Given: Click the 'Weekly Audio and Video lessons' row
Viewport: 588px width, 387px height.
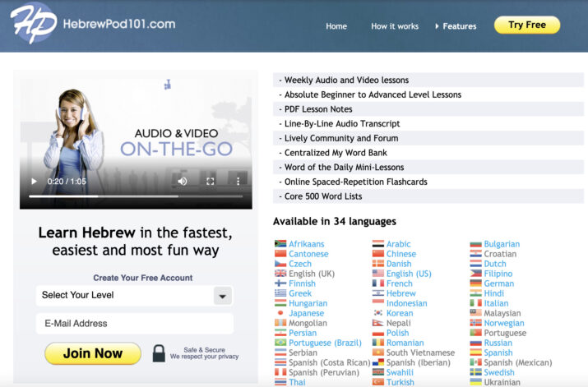Looking at the screenshot, I should pos(428,80).
